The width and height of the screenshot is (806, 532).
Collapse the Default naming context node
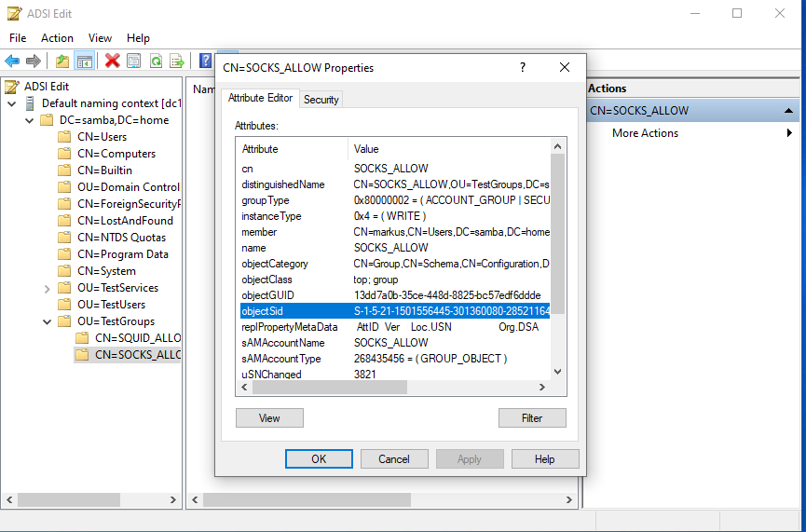(x=11, y=103)
